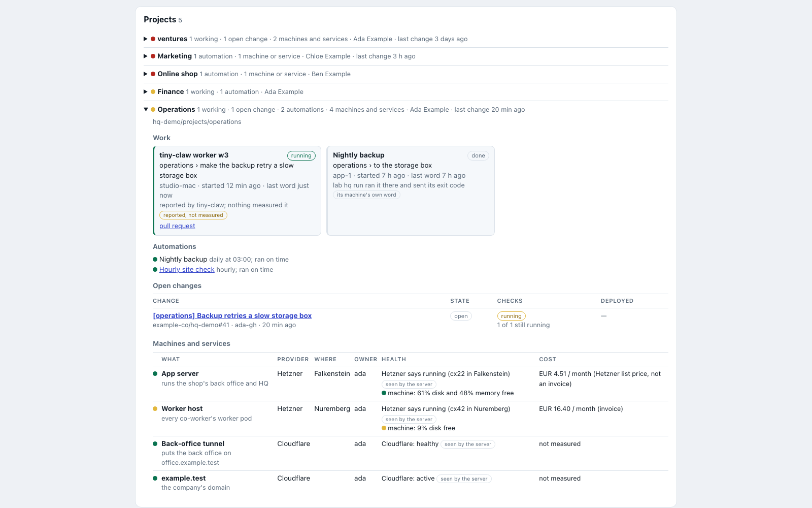The image size is (812, 508).
Task: Select the Worker host name
Action: 182,409
